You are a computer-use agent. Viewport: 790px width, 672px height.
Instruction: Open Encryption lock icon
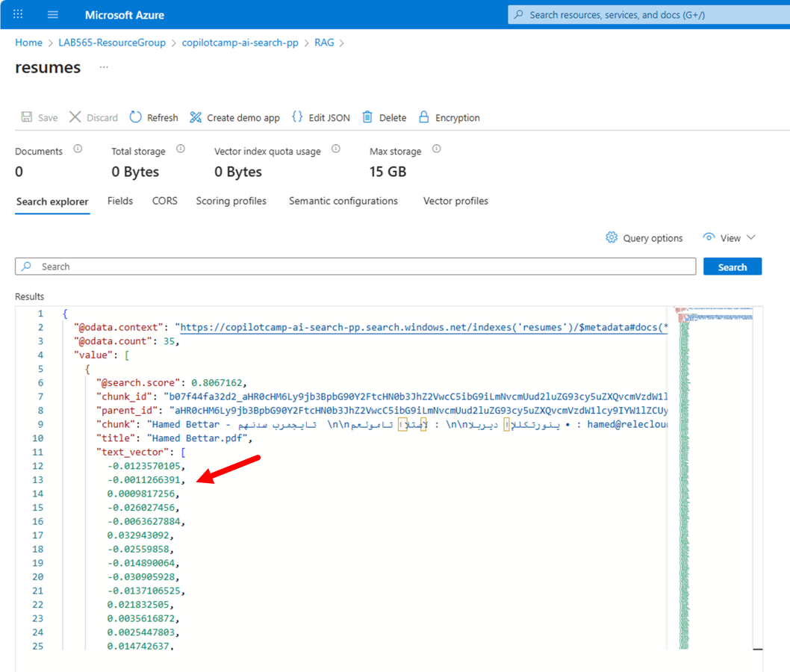[x=423, y=117]
